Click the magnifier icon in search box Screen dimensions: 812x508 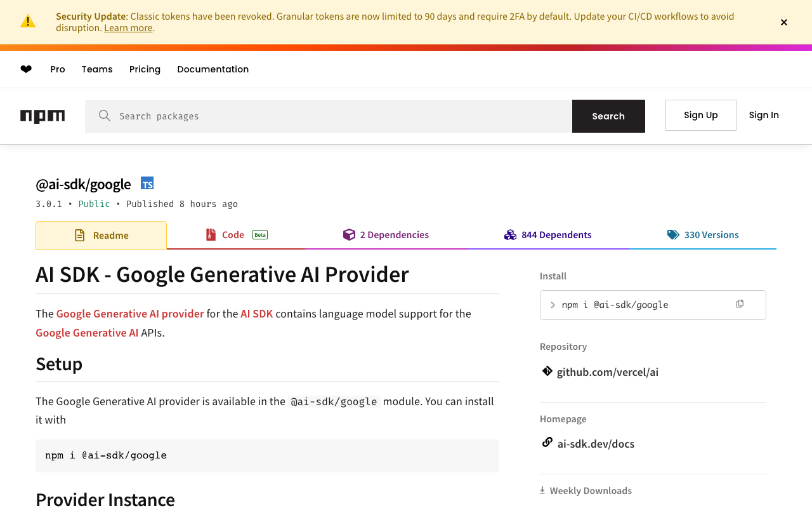click(105, 116)
